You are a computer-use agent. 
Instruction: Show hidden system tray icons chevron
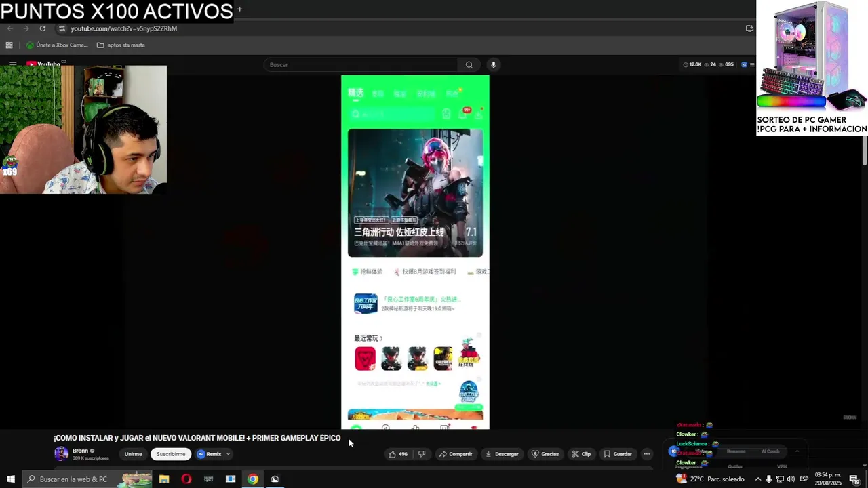coord(758,479)
